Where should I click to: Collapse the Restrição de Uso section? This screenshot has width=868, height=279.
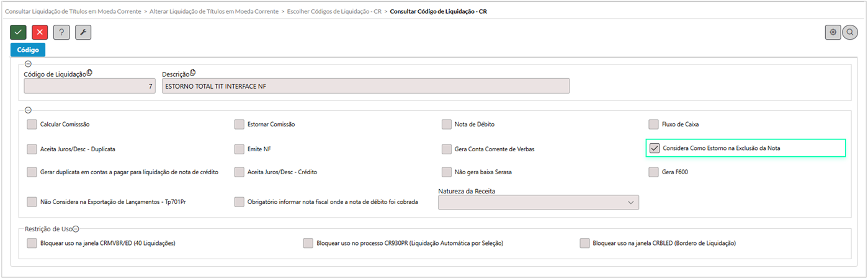[76, 229]
